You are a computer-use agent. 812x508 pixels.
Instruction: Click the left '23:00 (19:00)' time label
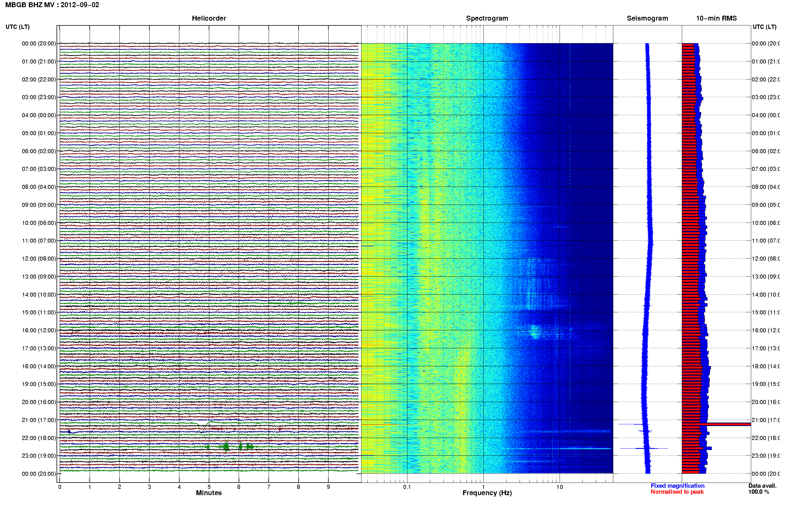tap(39, 456)
